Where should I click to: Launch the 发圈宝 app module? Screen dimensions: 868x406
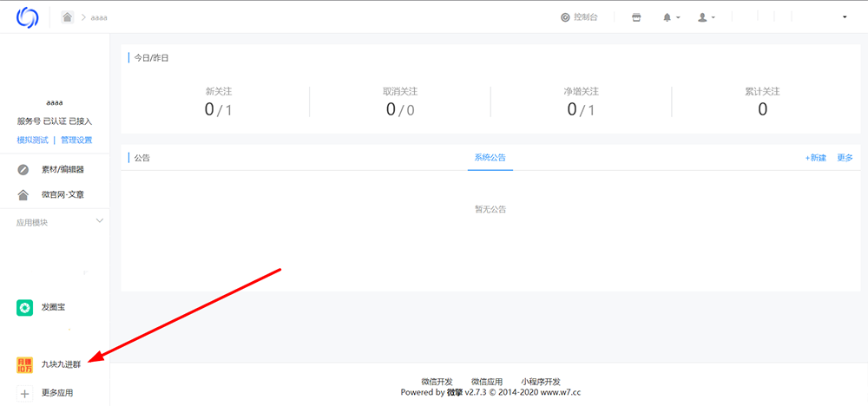pos(53,307)
